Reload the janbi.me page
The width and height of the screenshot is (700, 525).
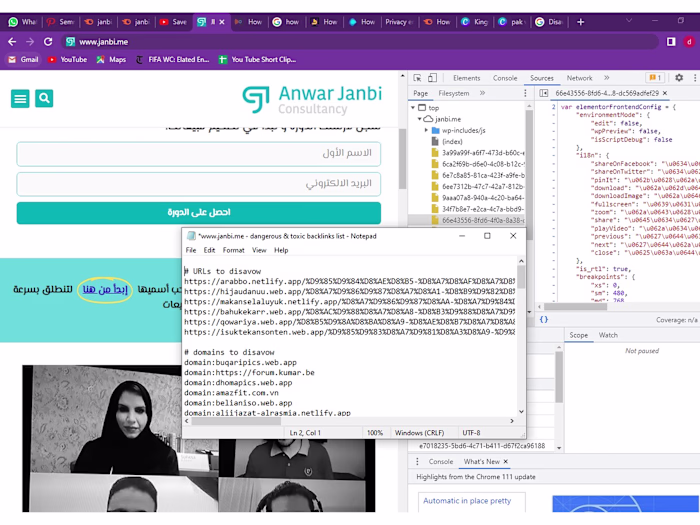(48, 42)
